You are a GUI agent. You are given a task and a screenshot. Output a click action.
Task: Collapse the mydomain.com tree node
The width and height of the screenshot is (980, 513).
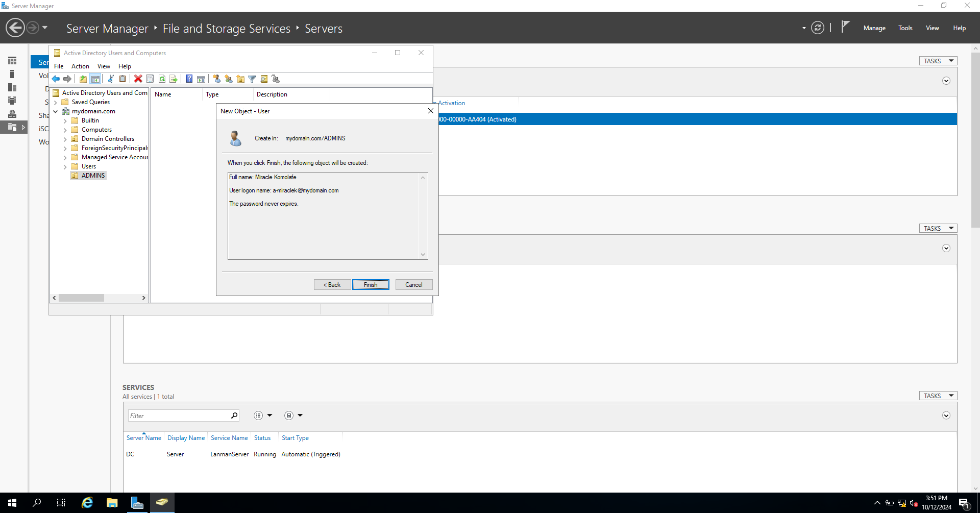point(56,111)
